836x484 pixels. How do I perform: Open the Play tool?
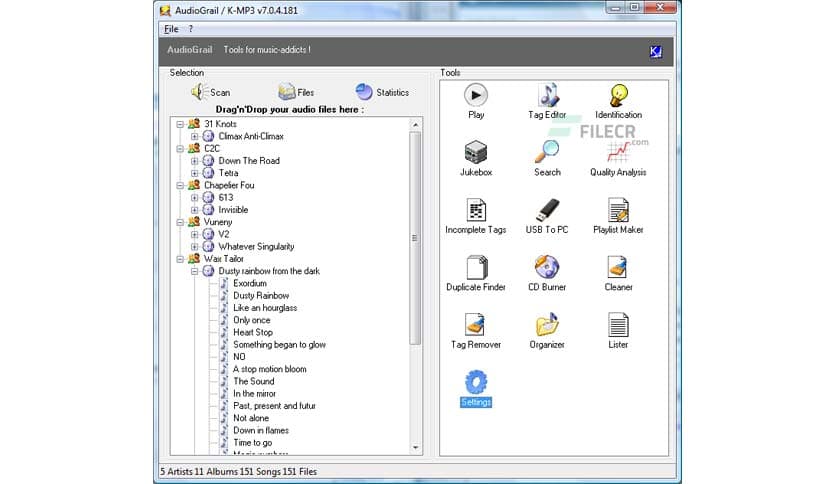click(x=476, y=101)
